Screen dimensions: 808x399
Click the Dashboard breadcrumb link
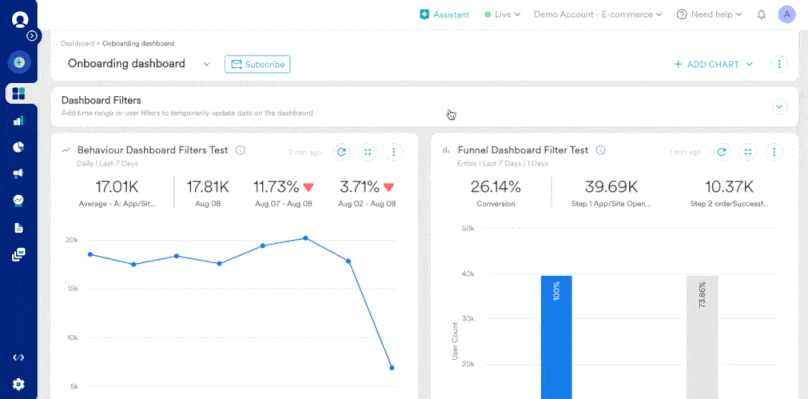[x=77, y=43]
